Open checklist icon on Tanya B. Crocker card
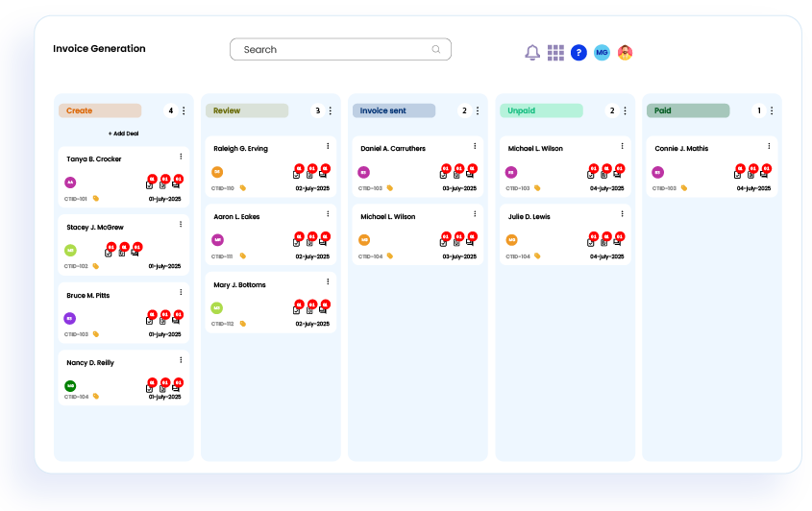Screen dimensions: 812x511 150,184
